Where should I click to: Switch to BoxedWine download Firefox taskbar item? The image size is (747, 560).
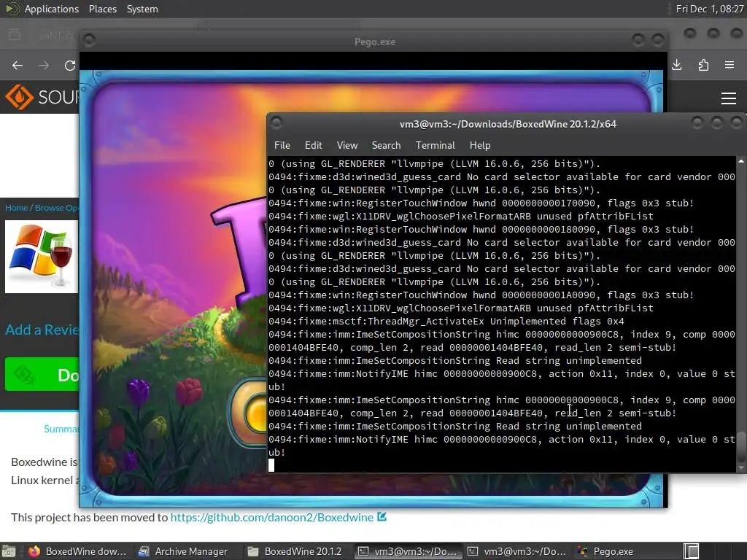tap(77, 551)
